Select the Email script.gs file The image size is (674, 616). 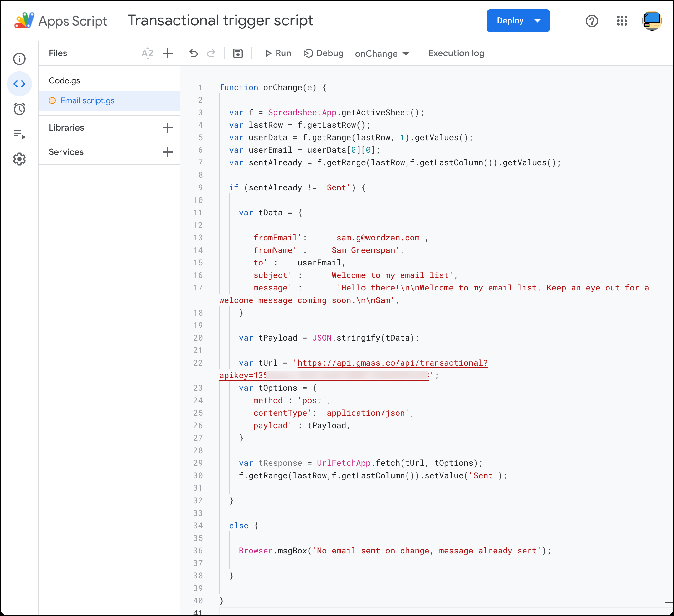pos(109,100)
